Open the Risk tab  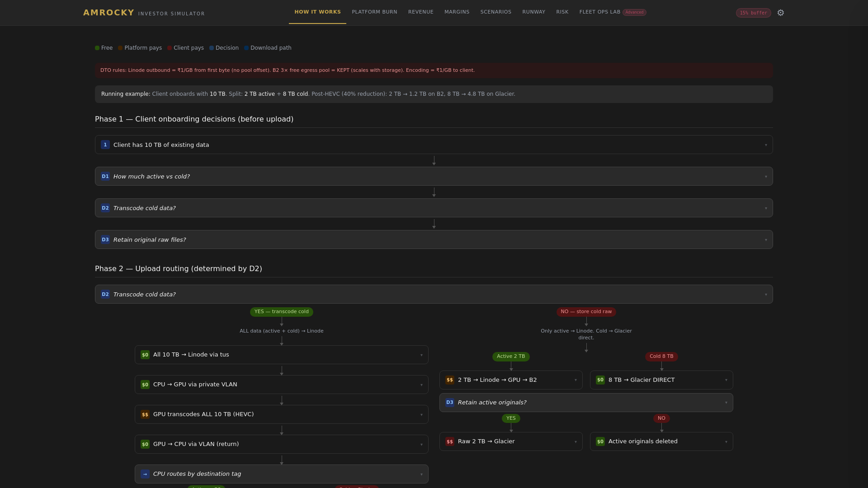(x=562, y=12)
